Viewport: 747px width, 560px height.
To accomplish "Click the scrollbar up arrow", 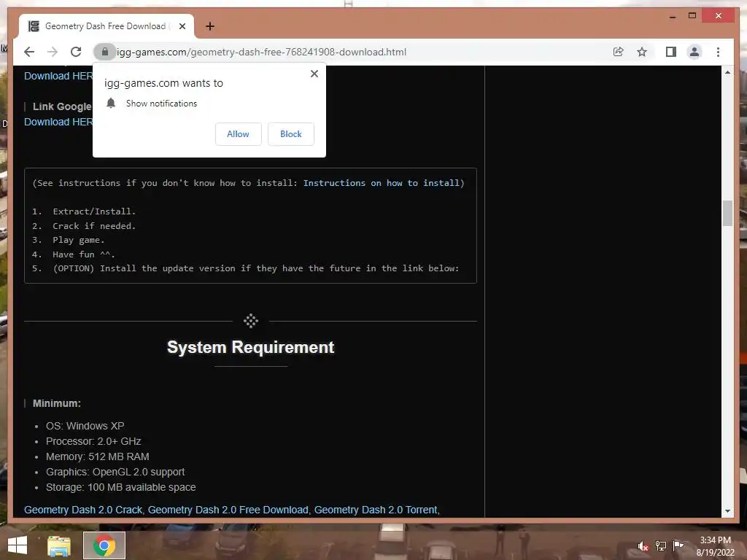I will [727, 72].
